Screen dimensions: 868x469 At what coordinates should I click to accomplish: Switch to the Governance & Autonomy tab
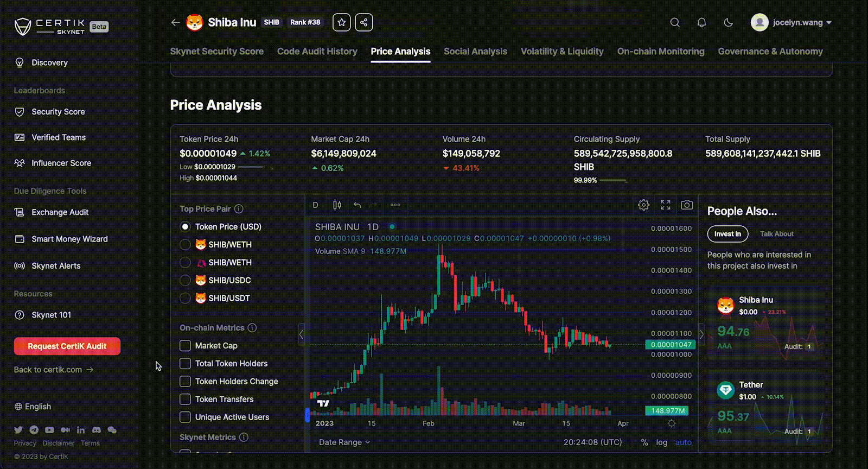(770, 51)
